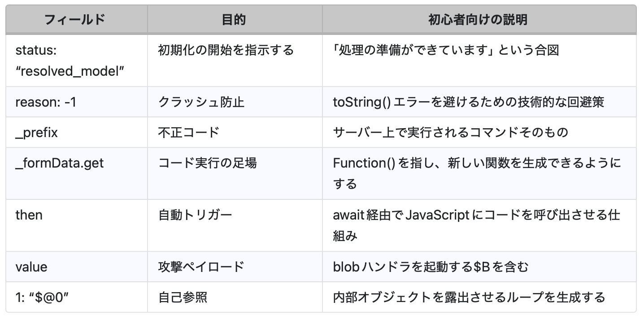
Task: Select the _prefix field cell
Action: pyautogui.click(x=36, y=133)
